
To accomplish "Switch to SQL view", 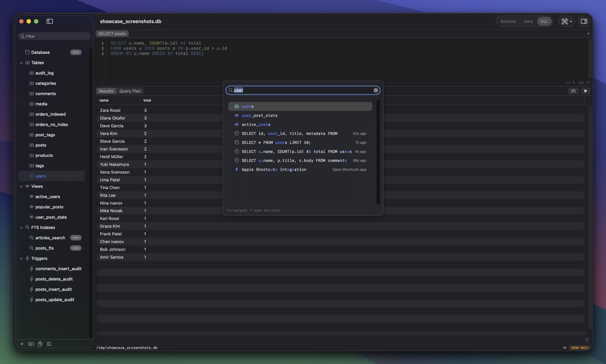I will (x=544, y=21).
